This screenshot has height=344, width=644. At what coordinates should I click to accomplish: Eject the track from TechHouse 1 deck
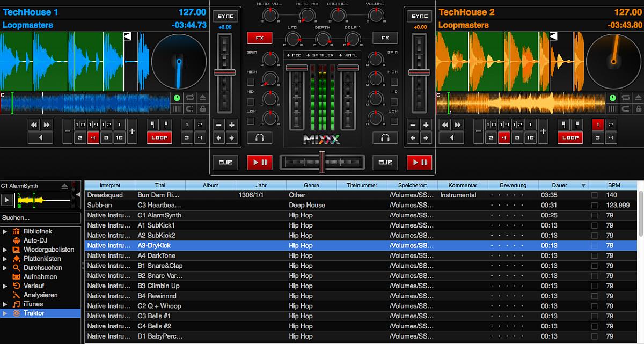(x=202, y=98)
